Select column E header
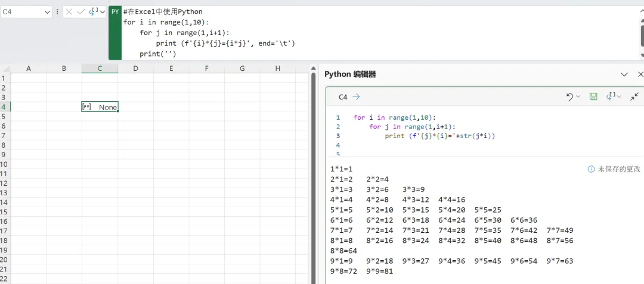Viewport: 644px width, 284px height. point(171,68)
